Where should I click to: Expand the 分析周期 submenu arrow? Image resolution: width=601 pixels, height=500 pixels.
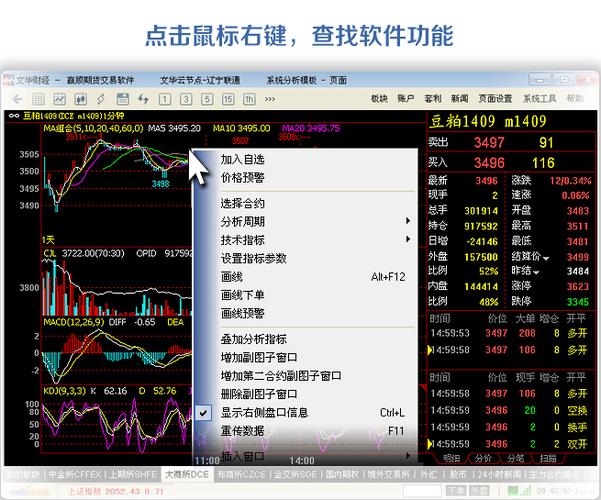coord(408,221)
